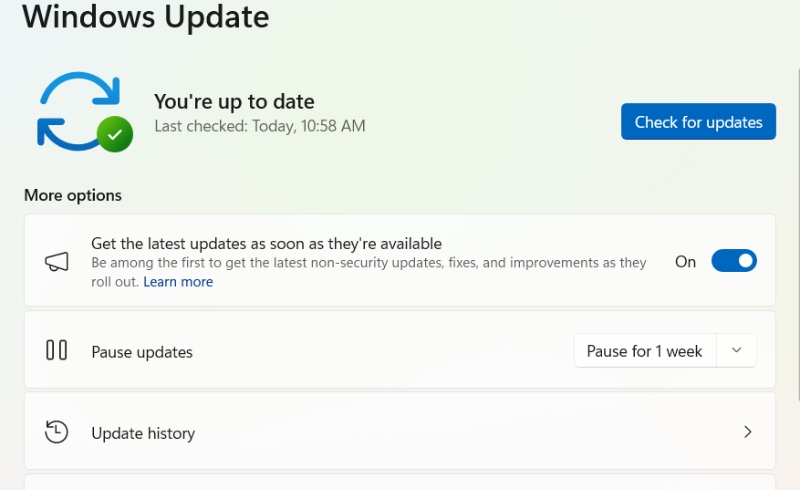This screenshot has height=490, width=800.
Task: Click the vertical scrollbar on the right
Action: pos(797,235)
